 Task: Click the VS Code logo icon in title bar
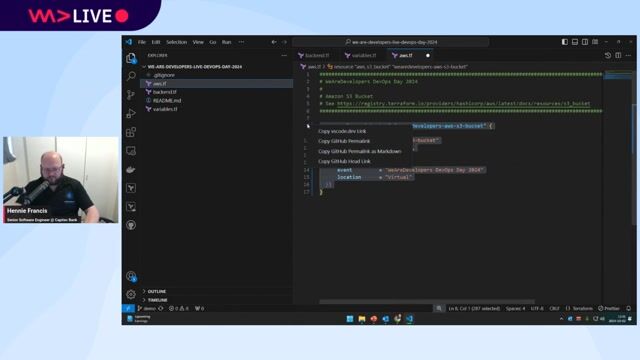[129, 42]
